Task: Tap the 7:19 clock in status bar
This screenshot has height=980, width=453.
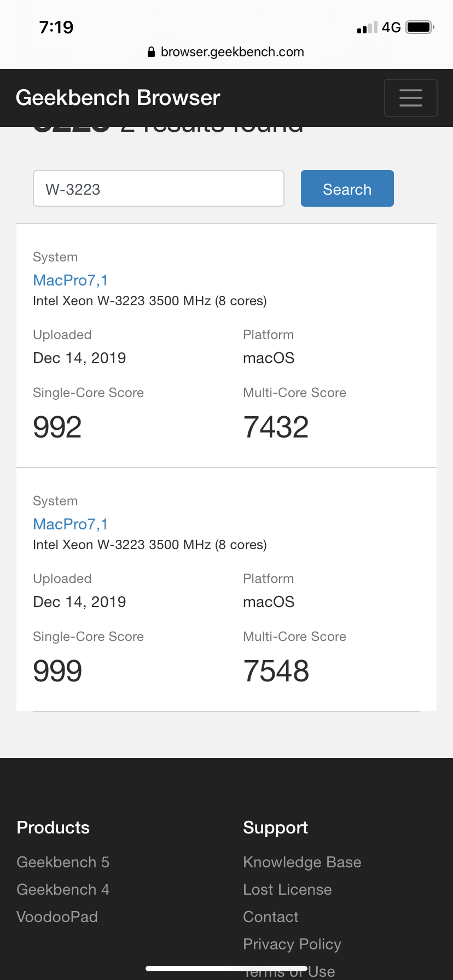Action: point(56,27)
